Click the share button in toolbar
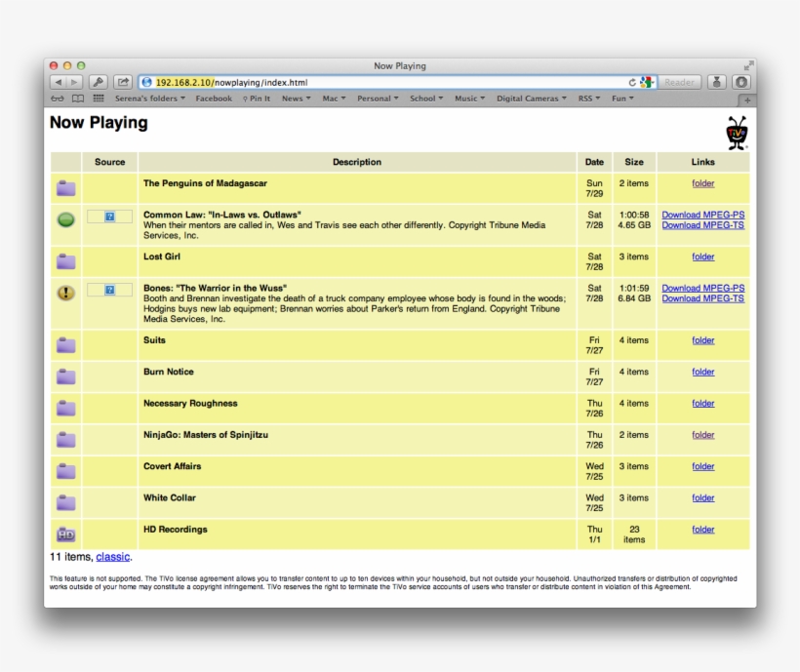The image size is (800, 672). click(123, 83)
